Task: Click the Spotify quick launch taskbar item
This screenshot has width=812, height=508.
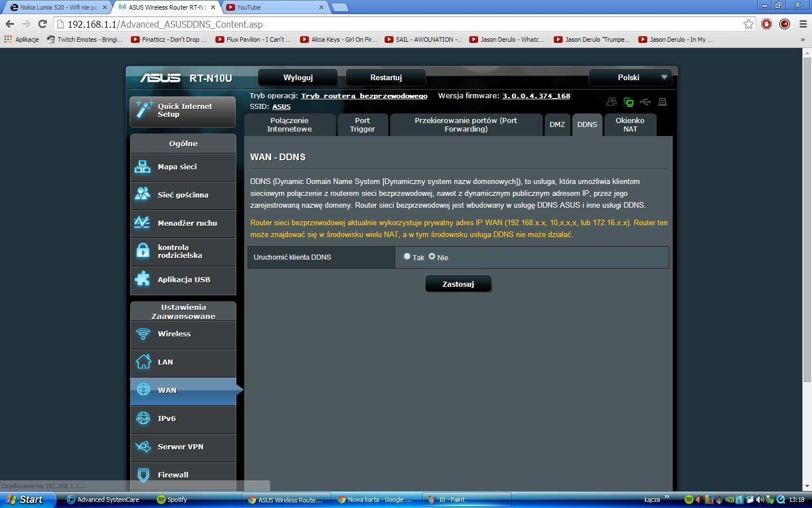Action: 172,500
